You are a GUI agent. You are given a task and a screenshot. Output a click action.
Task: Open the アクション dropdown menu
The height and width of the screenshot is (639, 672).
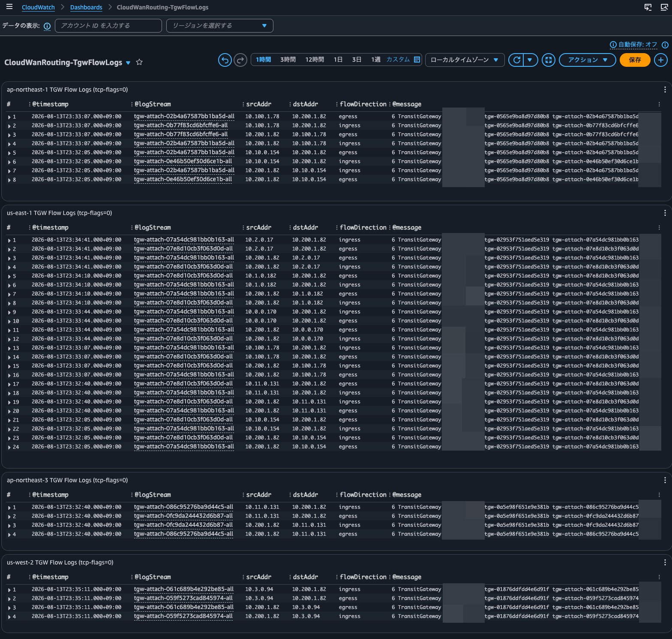[x=587, y=60]
